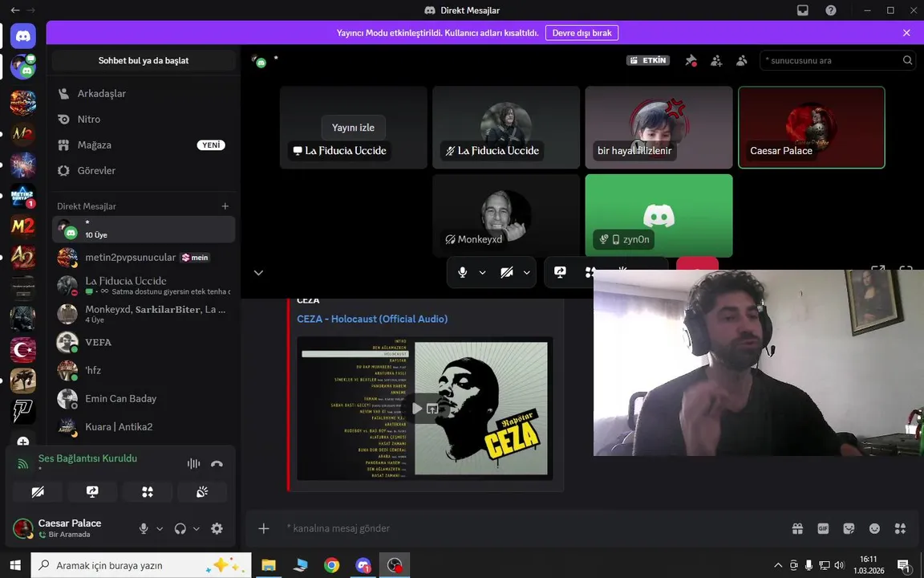Open noise suppression waveform icon
This screenshot has width=924, height=578.
pos(193,463)
